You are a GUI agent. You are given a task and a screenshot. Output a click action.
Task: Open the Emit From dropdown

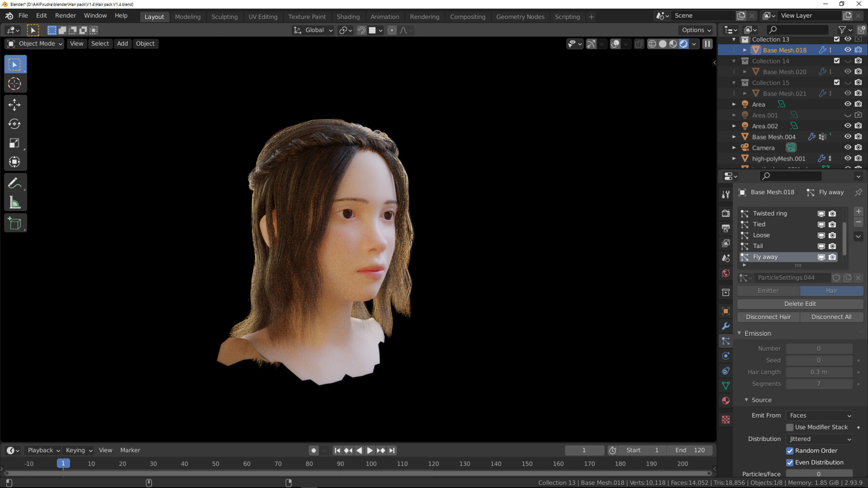tap(819, 415)
